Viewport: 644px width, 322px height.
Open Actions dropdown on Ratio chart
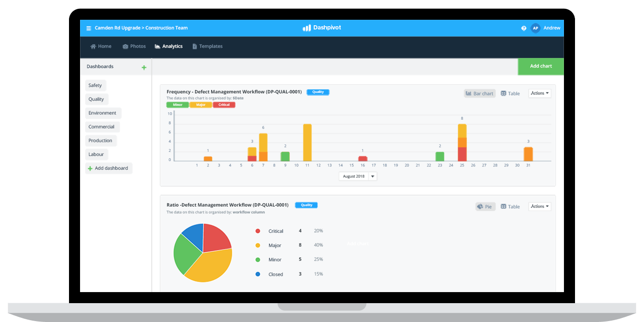point(539,207)
